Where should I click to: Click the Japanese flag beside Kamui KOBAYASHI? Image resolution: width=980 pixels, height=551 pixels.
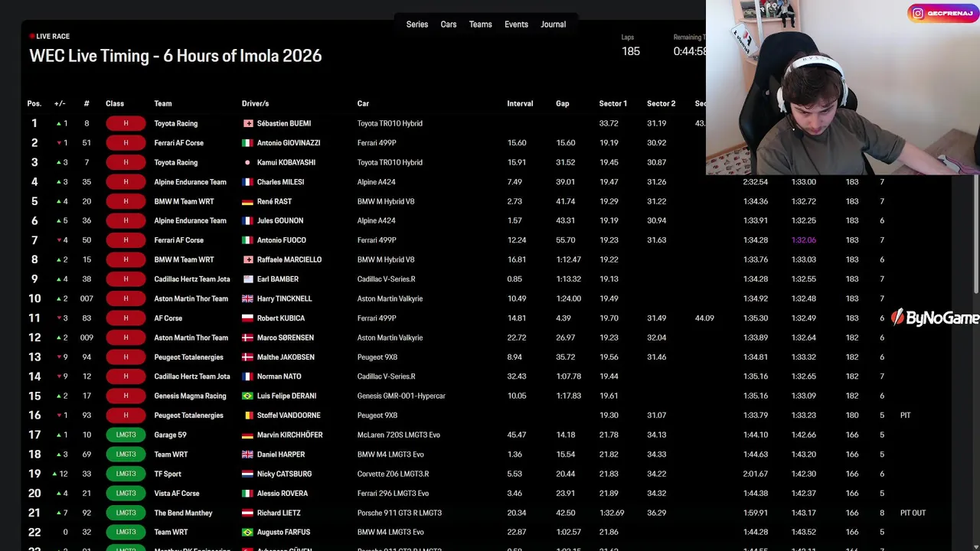pyautogui.click(x=247, y=162)
